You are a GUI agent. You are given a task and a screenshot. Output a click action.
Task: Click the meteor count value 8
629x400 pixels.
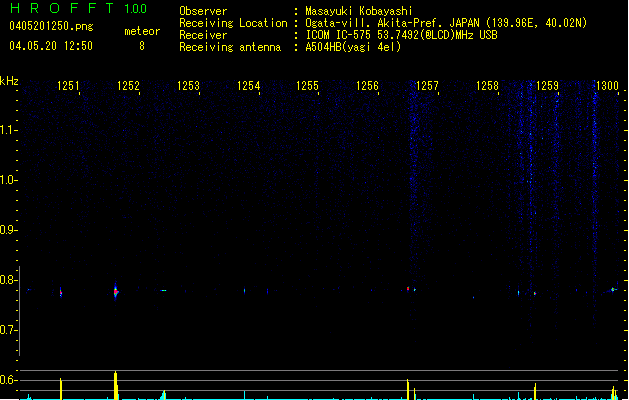[142, 46]
